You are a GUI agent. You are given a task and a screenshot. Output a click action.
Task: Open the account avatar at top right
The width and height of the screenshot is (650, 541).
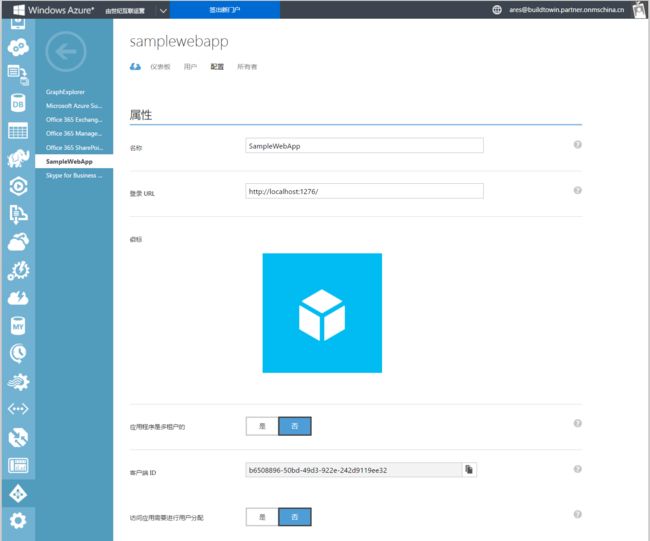tap(640, 10)
